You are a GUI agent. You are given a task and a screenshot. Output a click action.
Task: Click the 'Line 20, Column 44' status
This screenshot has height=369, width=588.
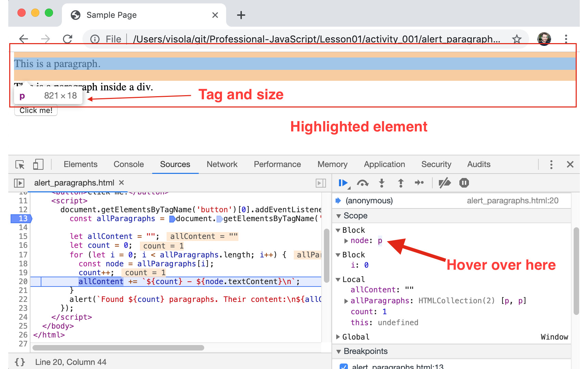[x=71, y=362]
